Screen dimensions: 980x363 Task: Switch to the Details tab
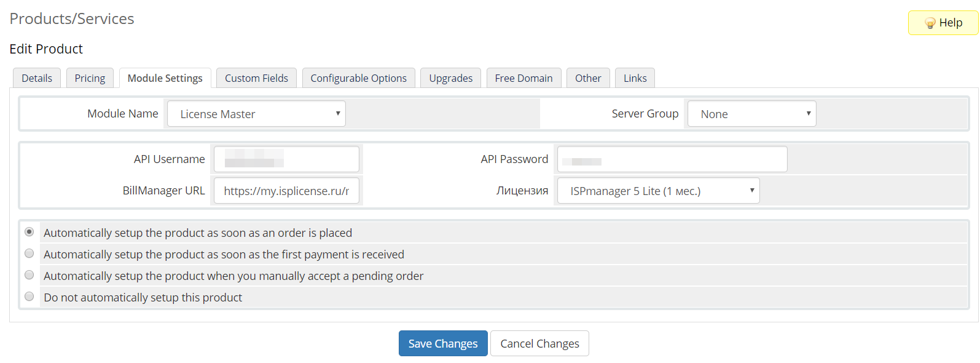(37, 78)
